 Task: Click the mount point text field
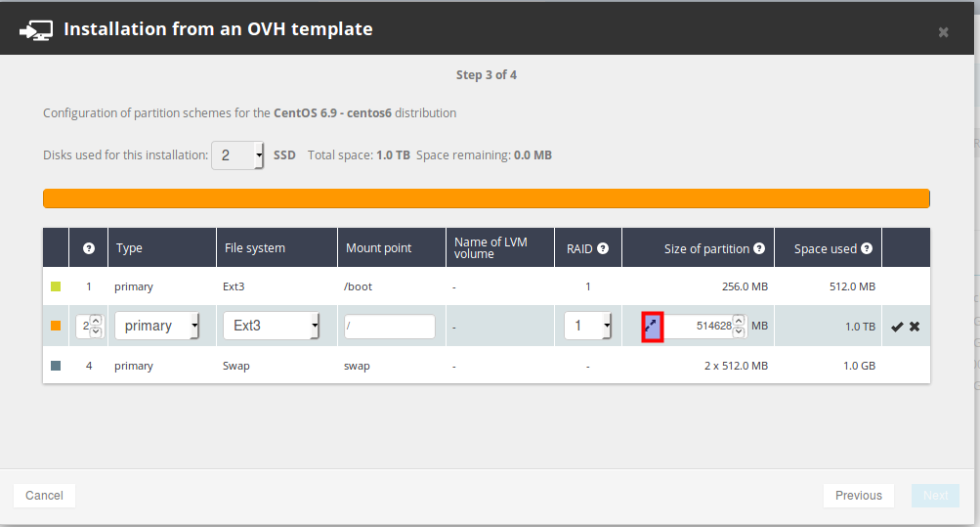(389, 327)
